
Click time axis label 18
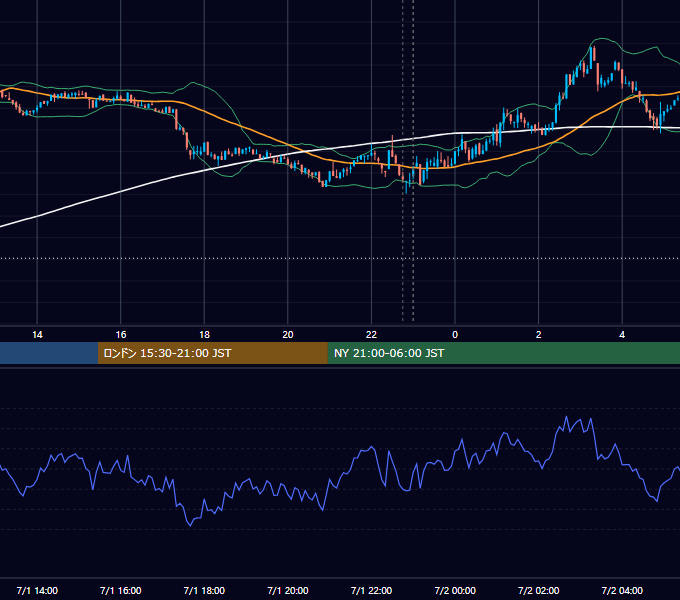[204, 335]
